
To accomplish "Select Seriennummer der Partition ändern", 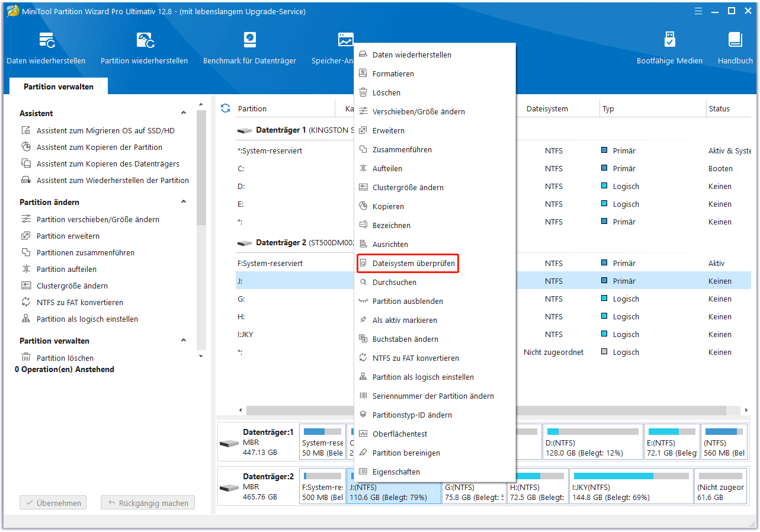I will click(435, 396).
